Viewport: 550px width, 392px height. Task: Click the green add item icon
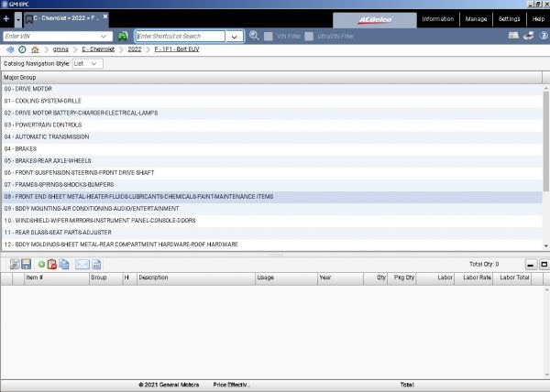click(x=41, y=265)
